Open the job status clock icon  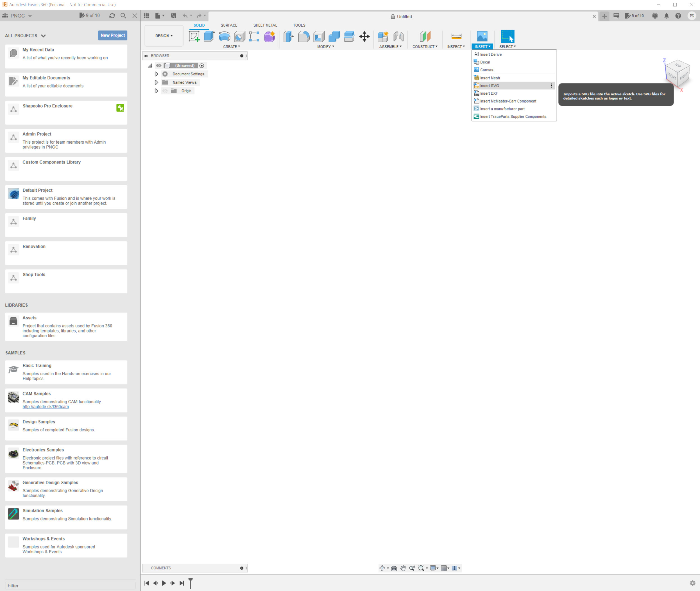(x=655, y=16)
